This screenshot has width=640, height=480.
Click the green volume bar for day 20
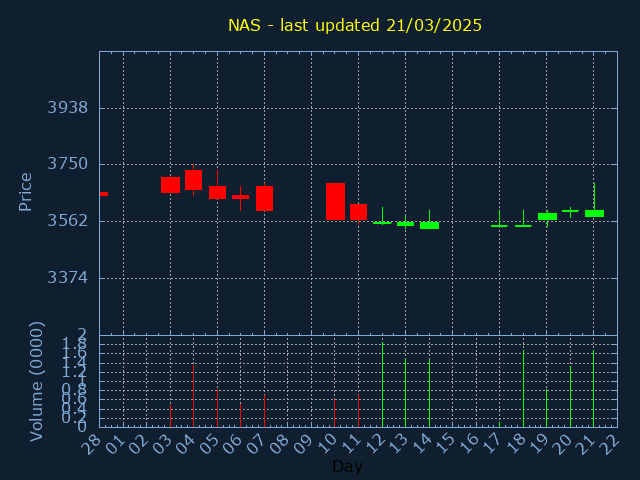[570, 396]
